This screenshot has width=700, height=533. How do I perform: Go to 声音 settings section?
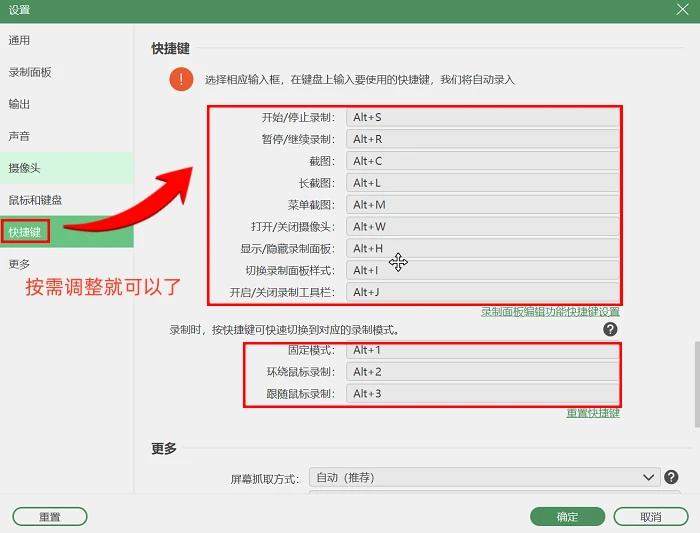click(x=19, y=136)
